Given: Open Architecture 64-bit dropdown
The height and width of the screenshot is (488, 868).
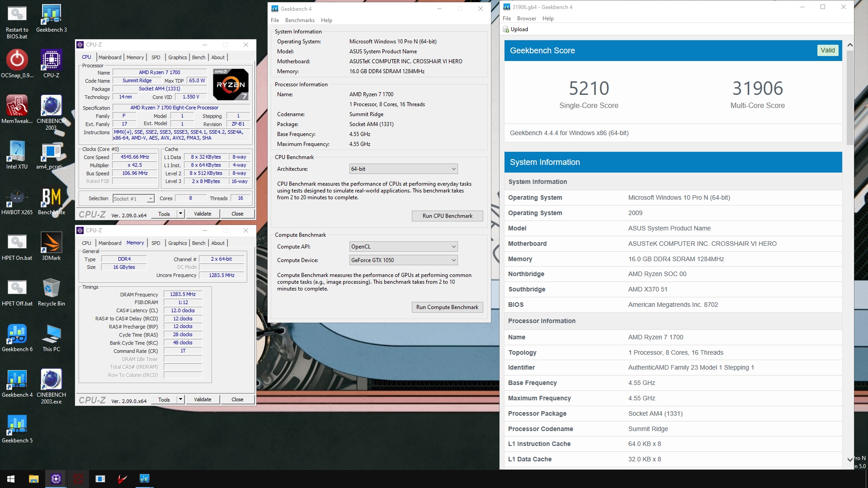Looking at the screenshot, I should (x=403, y=169).
